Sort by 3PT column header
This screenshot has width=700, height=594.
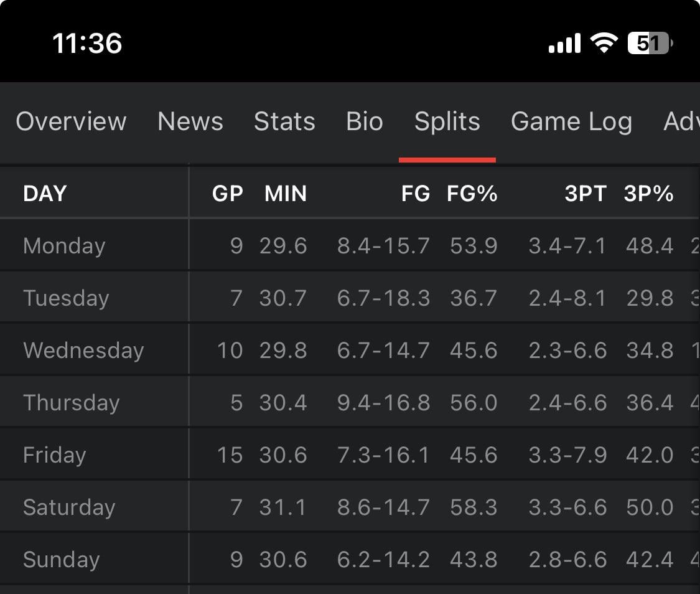tap(586, 193)
